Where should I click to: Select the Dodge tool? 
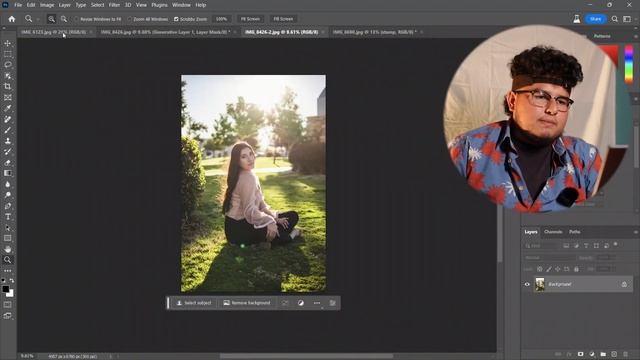pos(7,195)
